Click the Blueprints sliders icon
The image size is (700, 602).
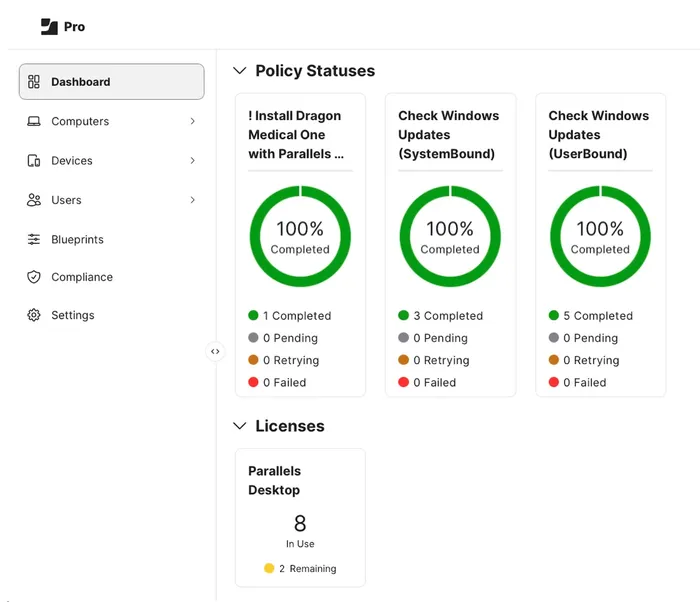point(34,239)
